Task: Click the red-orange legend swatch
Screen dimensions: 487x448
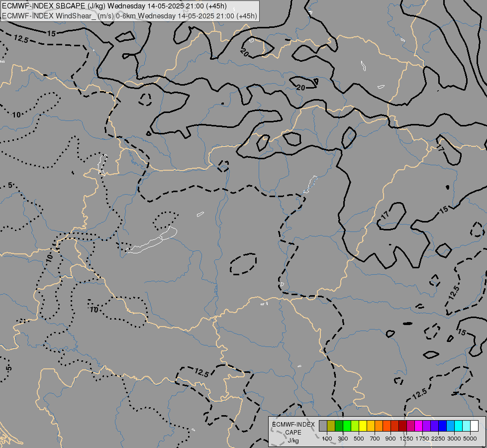Action: 387,426
